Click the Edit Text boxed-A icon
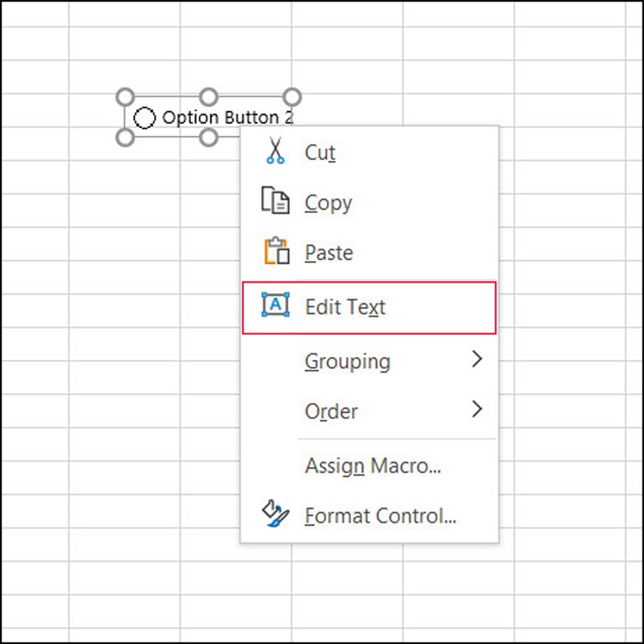The height and width of the screenshot is (644, 644). tap(277, 306)
